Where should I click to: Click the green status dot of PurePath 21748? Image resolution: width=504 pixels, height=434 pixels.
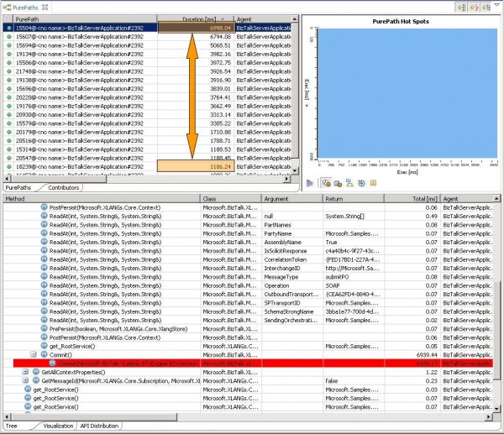(9, 71)
